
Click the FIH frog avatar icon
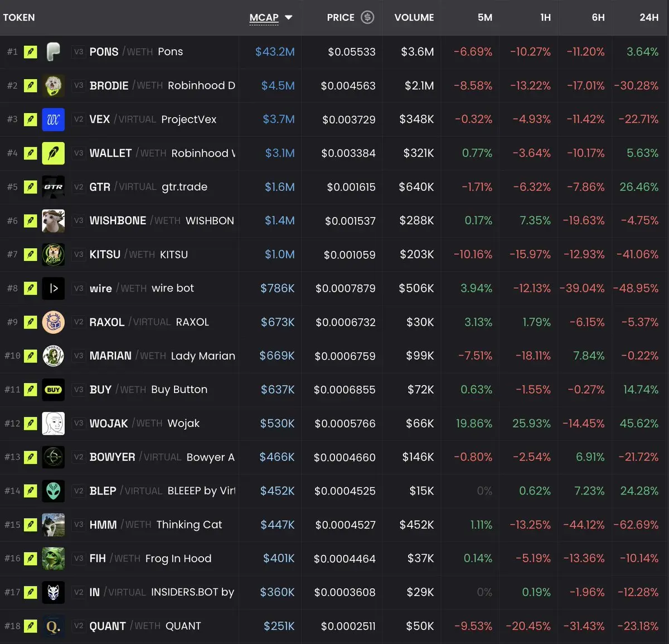tap(54, 558)
